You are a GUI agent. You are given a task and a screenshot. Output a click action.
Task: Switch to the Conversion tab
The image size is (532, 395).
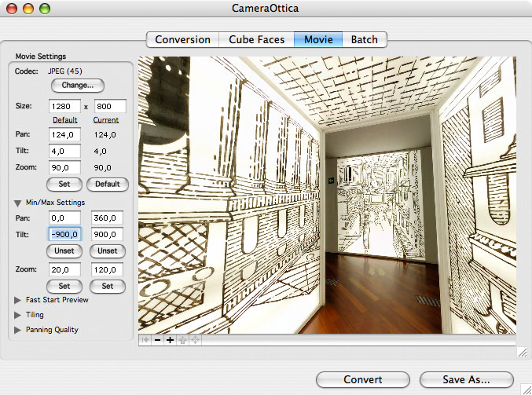point(182,40)
